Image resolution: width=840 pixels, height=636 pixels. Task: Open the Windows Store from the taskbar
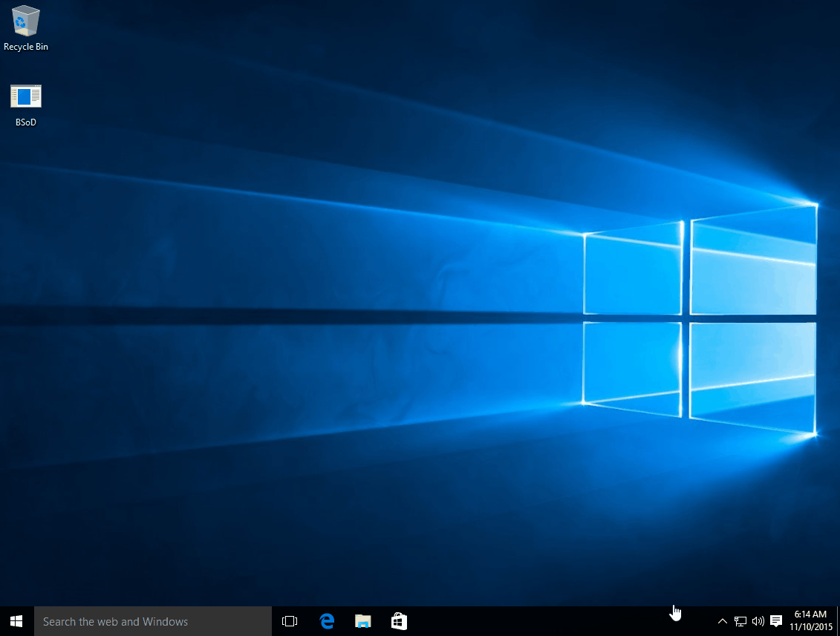pos(399,621)
